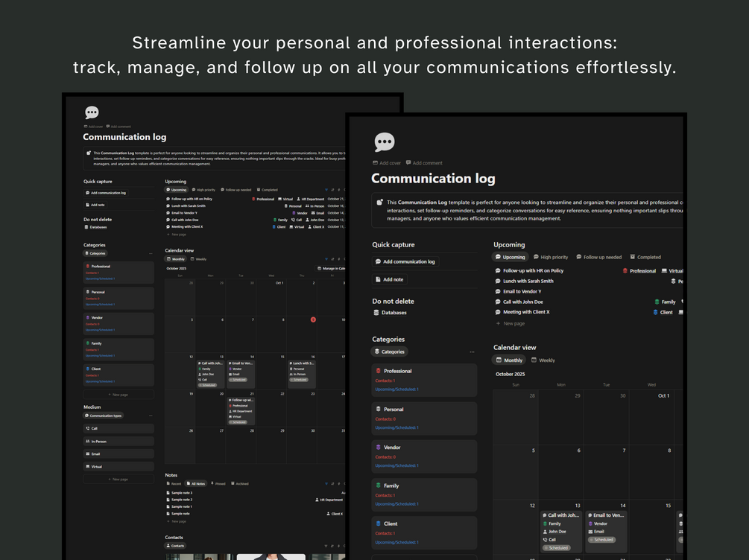Click Add communication log on the front page
This screenshot has width=749, height=560.
click(404, 261)
